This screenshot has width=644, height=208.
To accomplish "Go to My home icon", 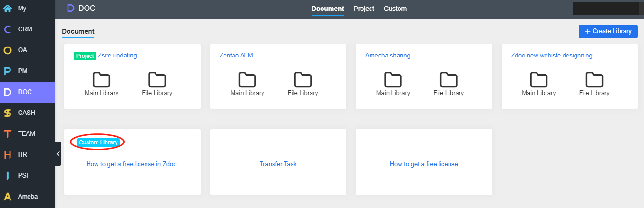I will click(8, 9).
